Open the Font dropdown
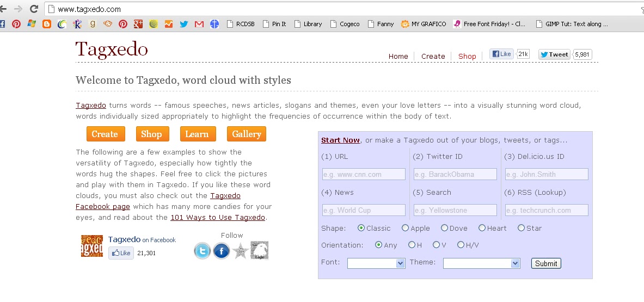Image resolution: width=644 pixels, height=302 pixels. [376, 263]
